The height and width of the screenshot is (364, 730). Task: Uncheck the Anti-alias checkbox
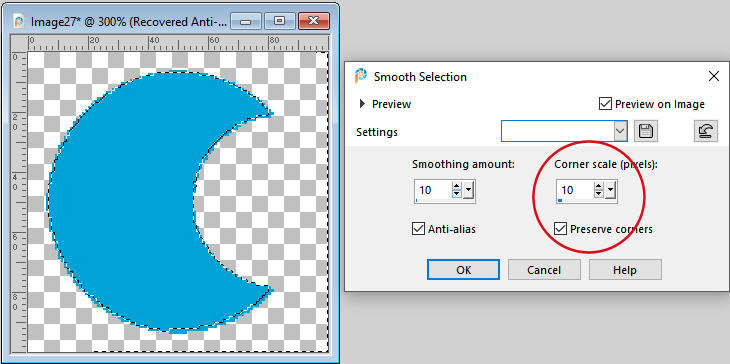(x=418, y=229)
